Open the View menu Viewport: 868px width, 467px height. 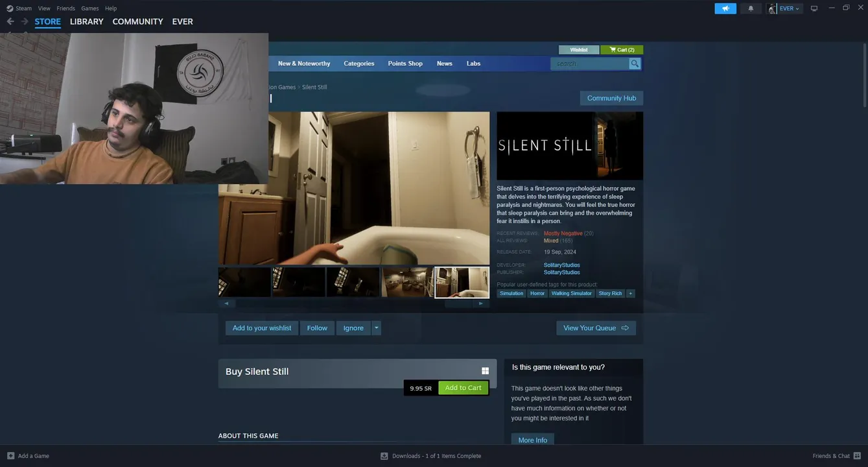point(44,8)
